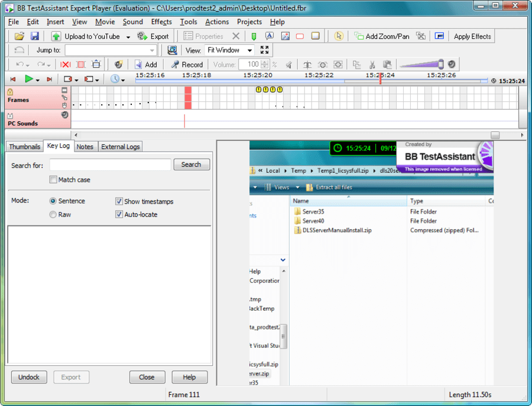Screen dimensions: 532x406
Task: Toggle the PC Sounds track lock icon
Action: pyautogui.click(x=10, y=115)
